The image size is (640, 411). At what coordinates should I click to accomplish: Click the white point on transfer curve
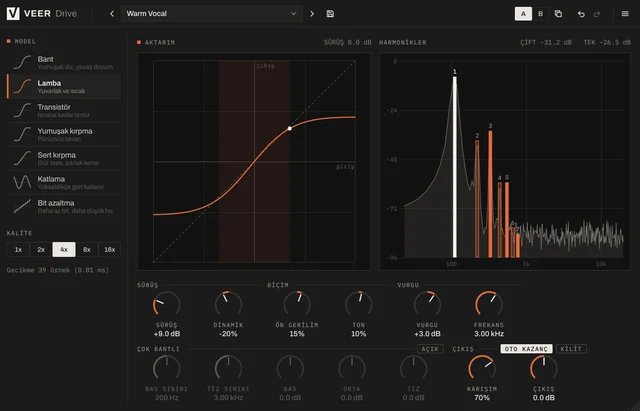click(289, 128)
